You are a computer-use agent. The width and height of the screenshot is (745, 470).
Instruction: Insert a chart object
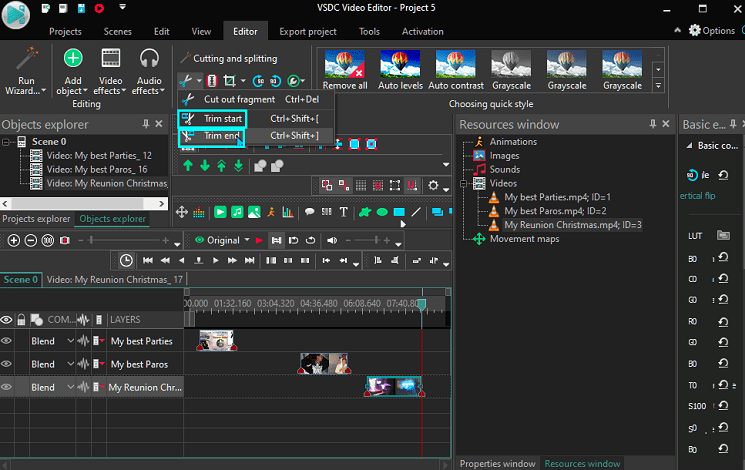point(288,212)
